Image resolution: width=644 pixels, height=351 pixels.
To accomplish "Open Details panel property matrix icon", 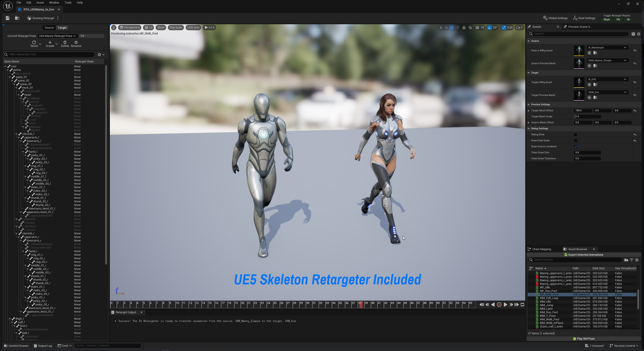I will coord(633,34).
